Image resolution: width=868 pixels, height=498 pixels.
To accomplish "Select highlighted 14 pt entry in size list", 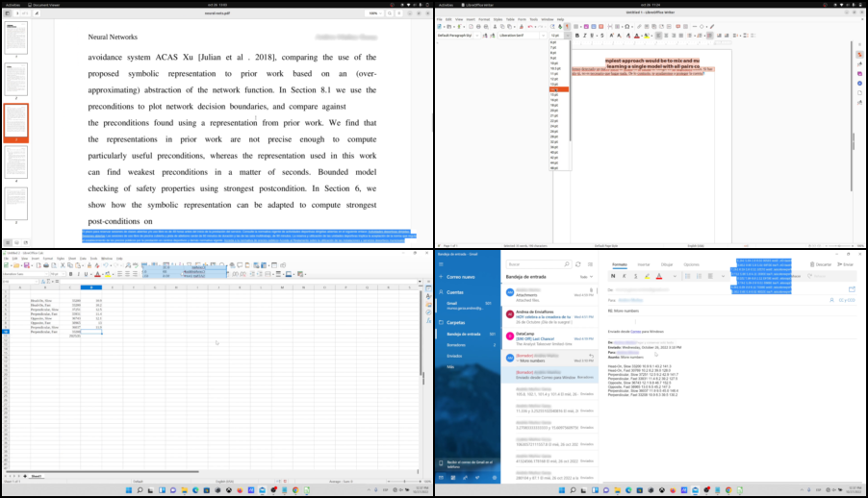I will 558,89.
